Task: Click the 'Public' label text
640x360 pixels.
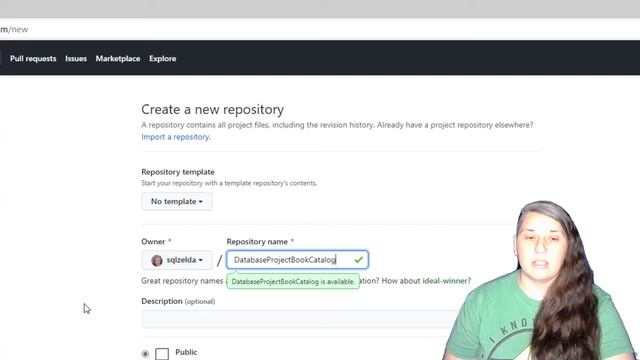Action: point(186,352)
